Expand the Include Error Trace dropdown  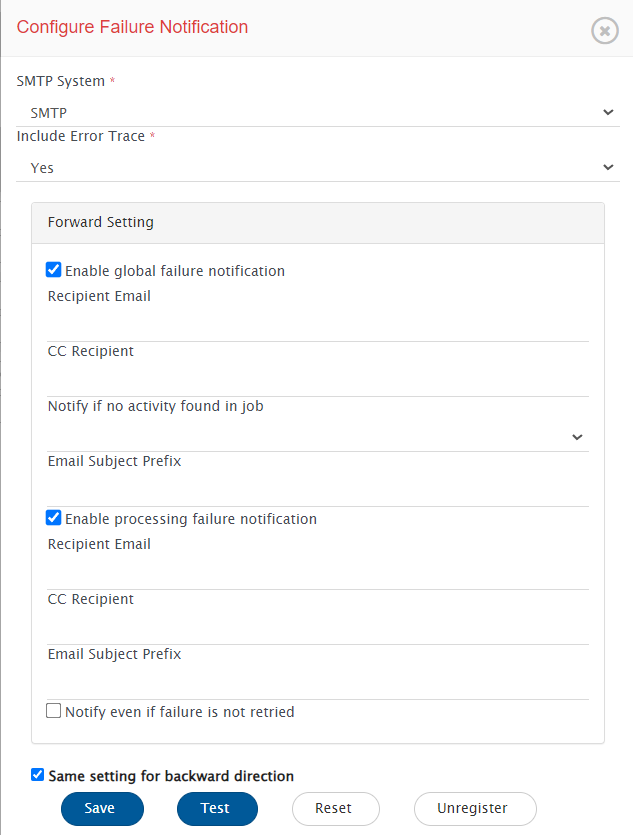(316, 168)
